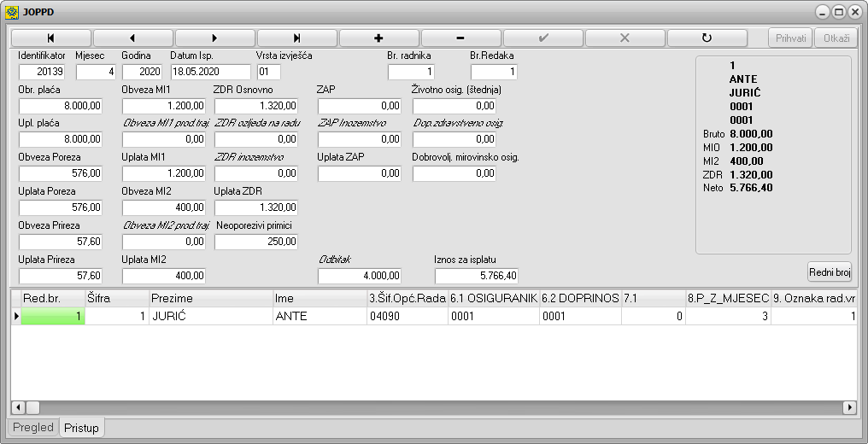
Task: Edit the Uplata ZDR field
Action: coord(256,207)
